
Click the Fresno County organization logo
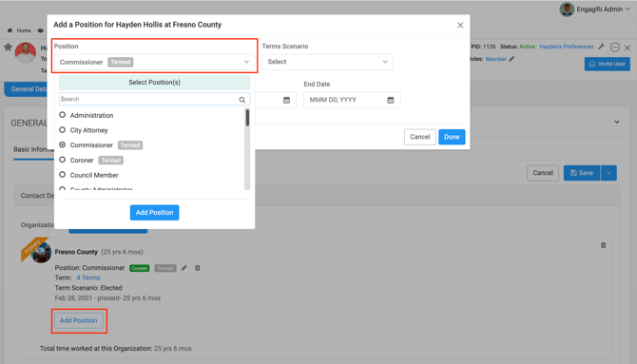[41, 253]
